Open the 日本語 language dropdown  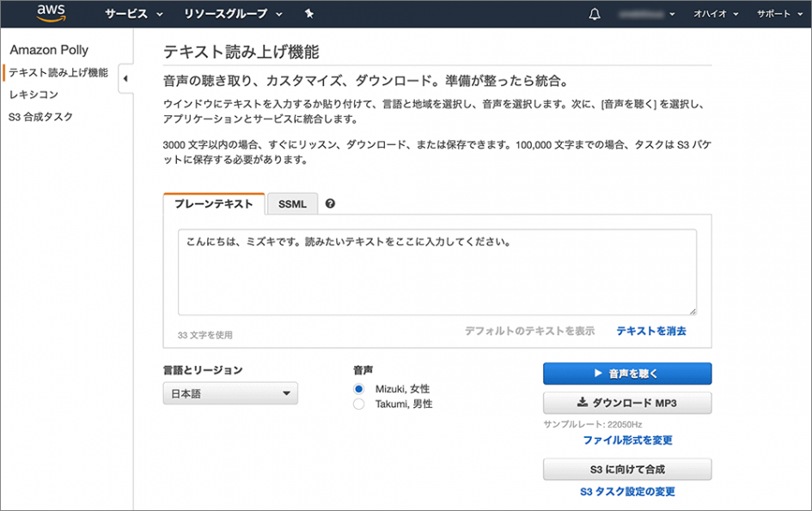(x=230, y=393)
